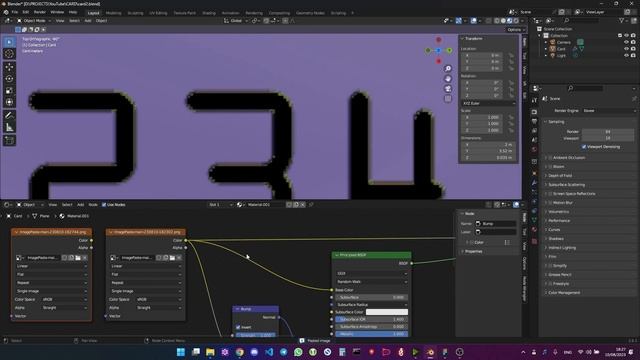
Task: Click the Subsurface Color white swatch
Action: pos(387,312)
